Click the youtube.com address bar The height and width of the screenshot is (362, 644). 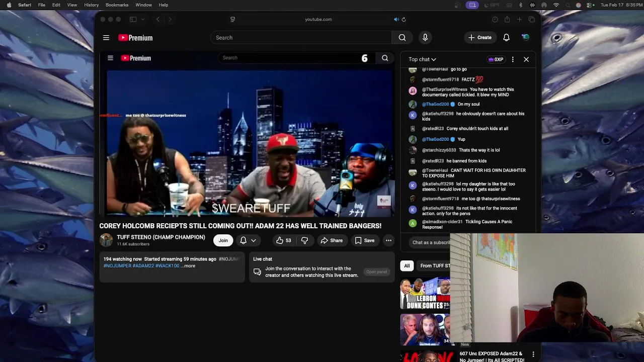click(x=318, y=20)
